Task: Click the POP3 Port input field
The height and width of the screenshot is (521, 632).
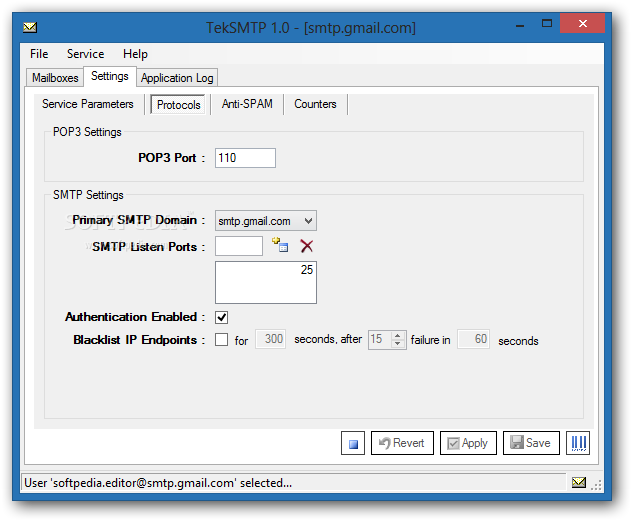Action: pos(245,158)
